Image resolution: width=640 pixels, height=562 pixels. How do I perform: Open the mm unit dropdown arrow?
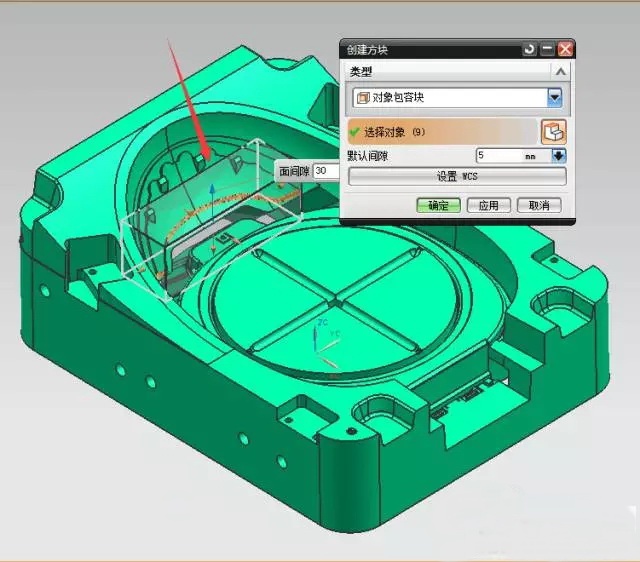coord(559,156)
